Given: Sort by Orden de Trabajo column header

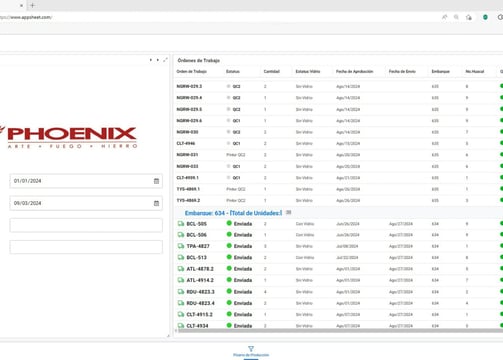Looking at the screenshot, I should point(191,71).
